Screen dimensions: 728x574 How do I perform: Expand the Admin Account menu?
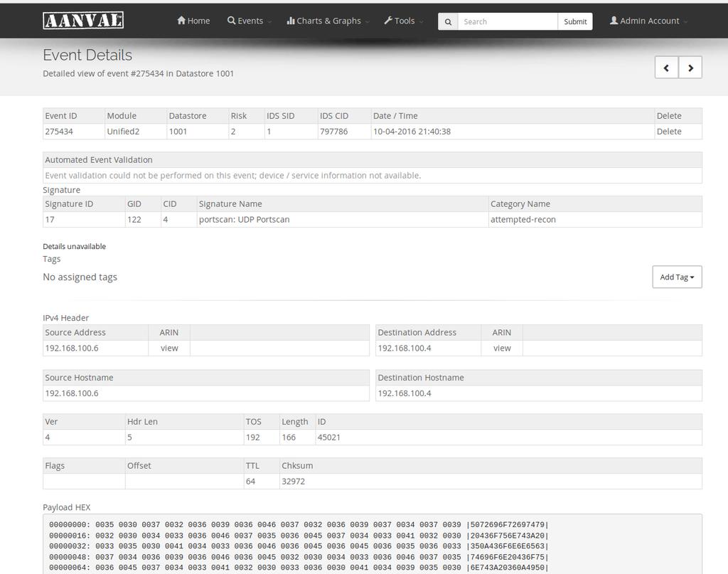pos(648,21)
